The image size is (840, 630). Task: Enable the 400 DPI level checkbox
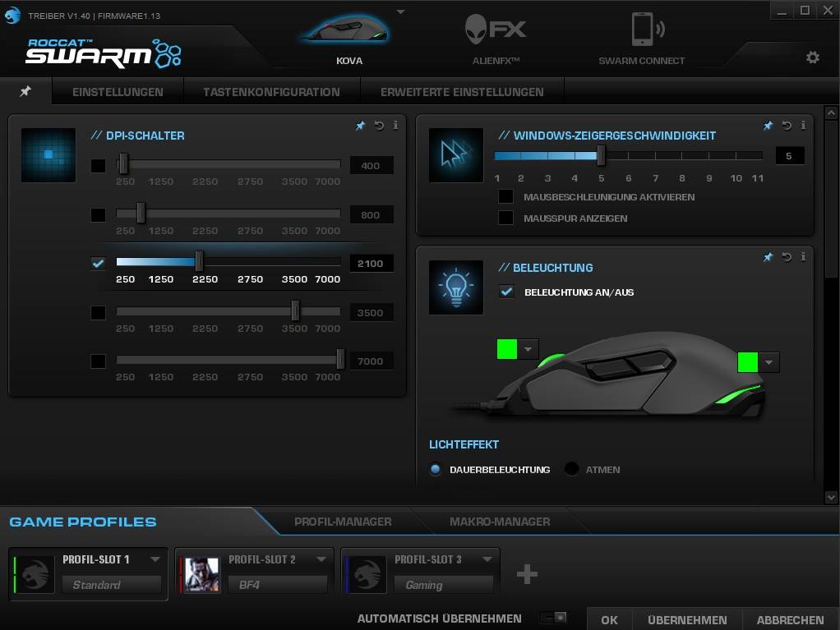click(x=98, y=165)
